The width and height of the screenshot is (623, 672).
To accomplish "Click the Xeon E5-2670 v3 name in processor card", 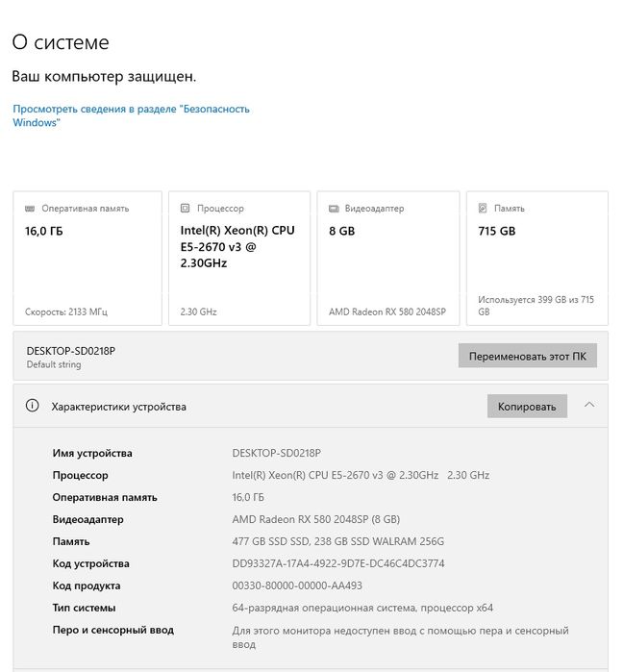I will pos(237,247).
